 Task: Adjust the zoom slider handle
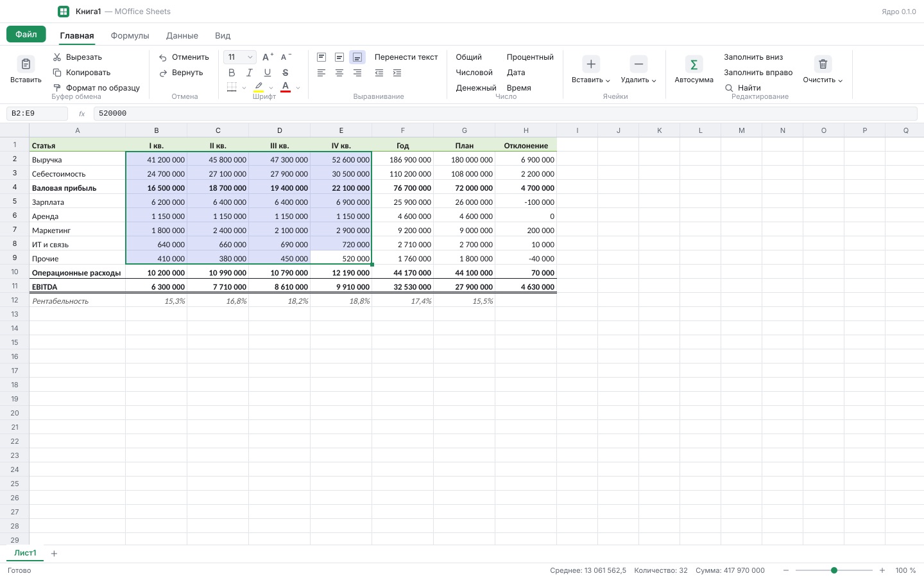(834, 570)
